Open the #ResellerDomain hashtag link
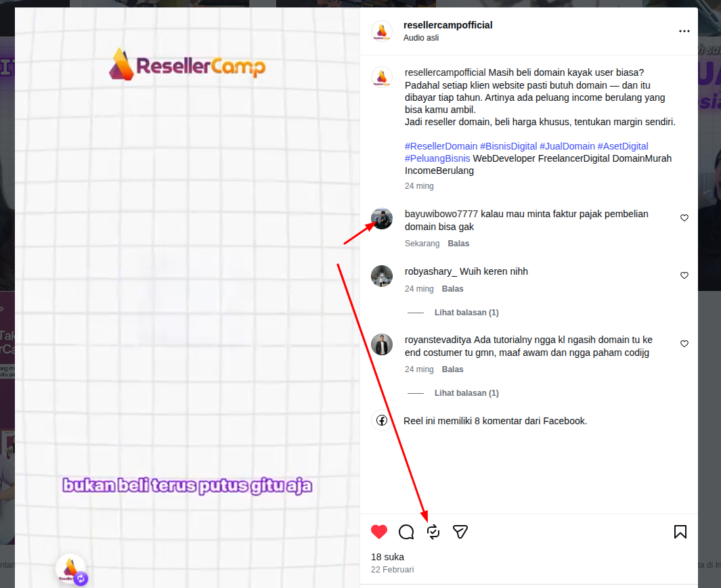 pos(441,146)
